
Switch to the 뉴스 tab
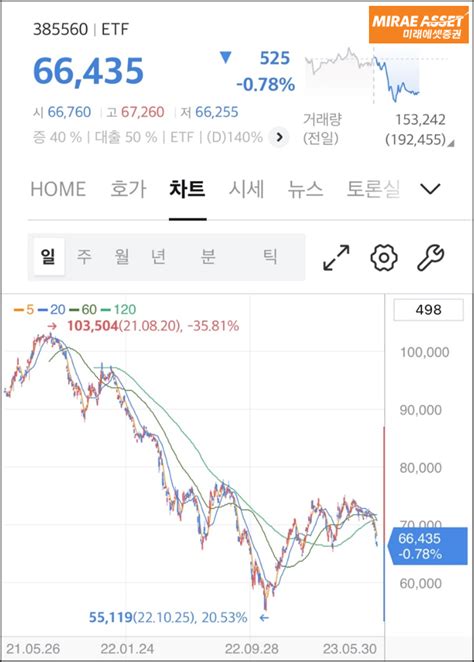tap(305, 189)
